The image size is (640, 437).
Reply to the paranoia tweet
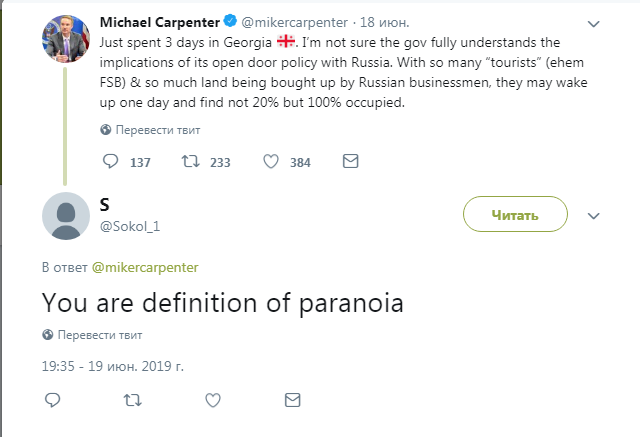(x=53, y=400)
